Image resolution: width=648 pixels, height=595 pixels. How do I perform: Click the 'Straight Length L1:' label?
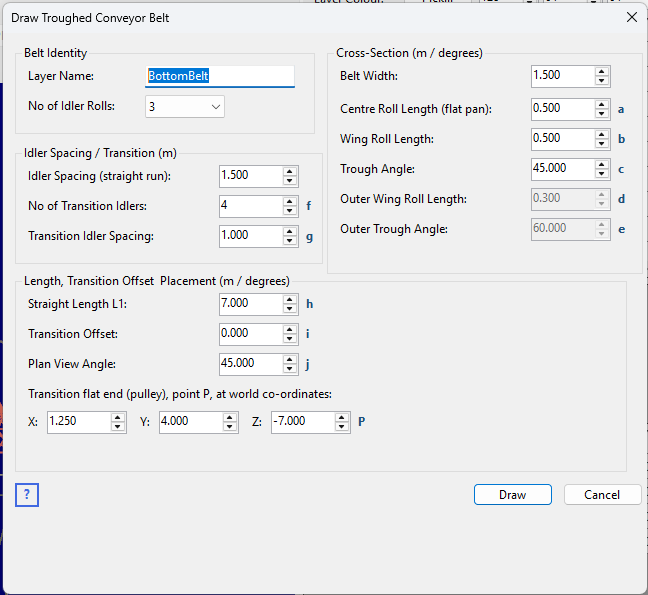pos(77,304)
